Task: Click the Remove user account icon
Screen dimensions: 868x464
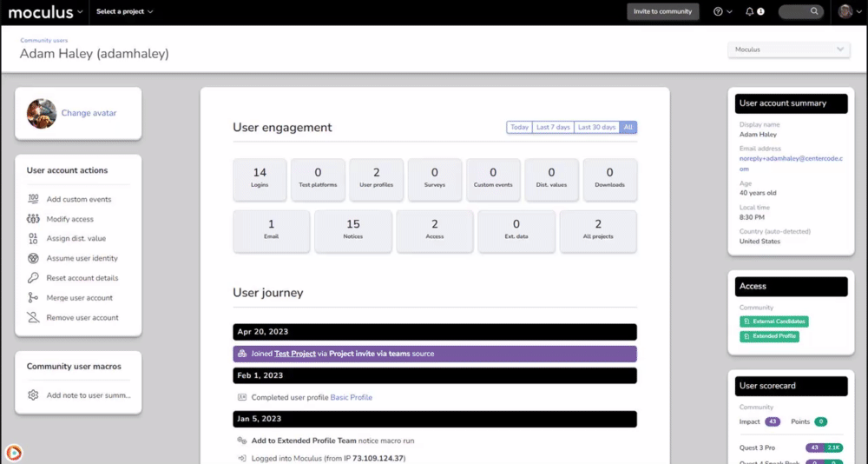Action: [x=33, y=318]
